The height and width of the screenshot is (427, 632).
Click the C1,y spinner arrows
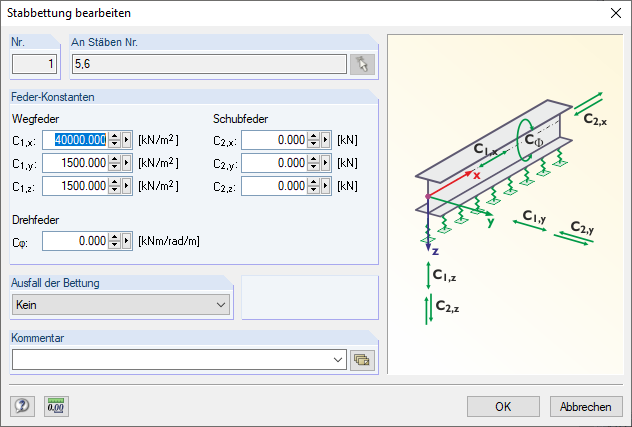click(114, 163)
